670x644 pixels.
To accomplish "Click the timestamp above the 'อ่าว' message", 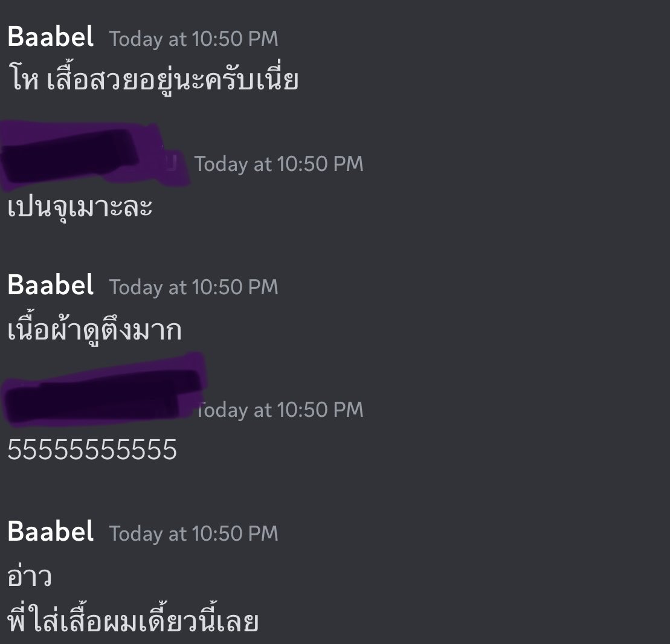I will point(193,533).
